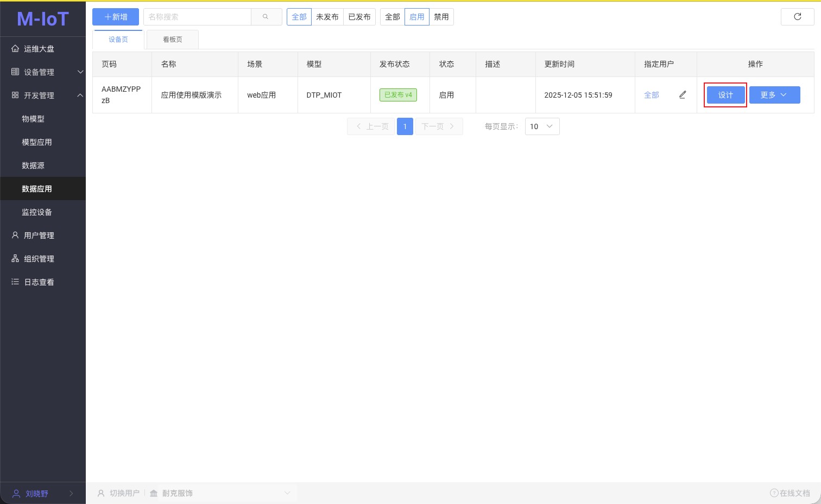Edit assigned users with the pencil icon
This screenshot has height=504, width=821.
pyautogui.click(x=683, y=94)
